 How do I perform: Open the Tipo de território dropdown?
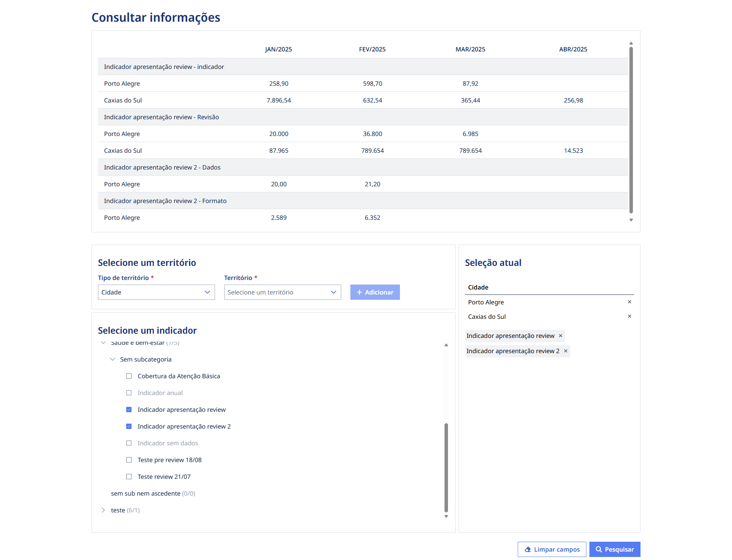point(156,292)
